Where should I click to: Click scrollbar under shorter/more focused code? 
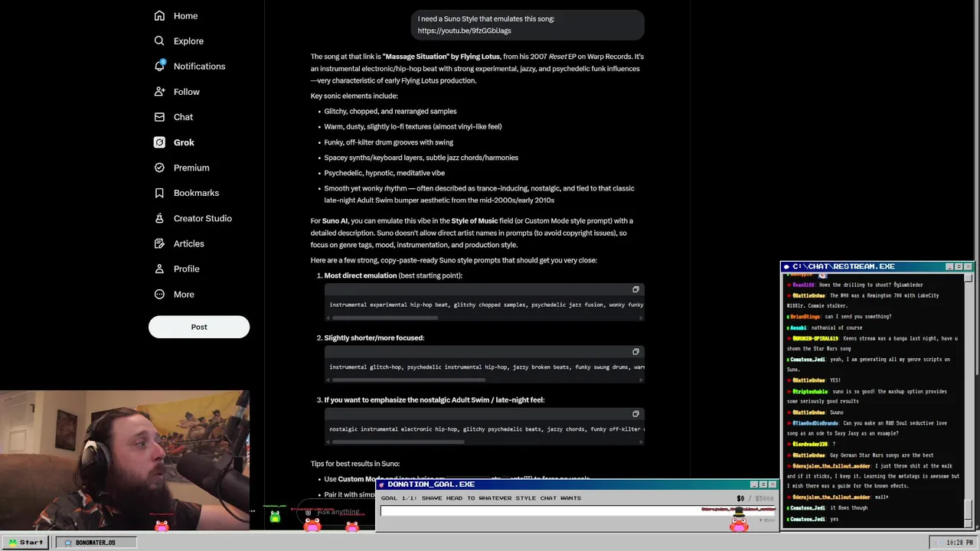pos(409,379)
